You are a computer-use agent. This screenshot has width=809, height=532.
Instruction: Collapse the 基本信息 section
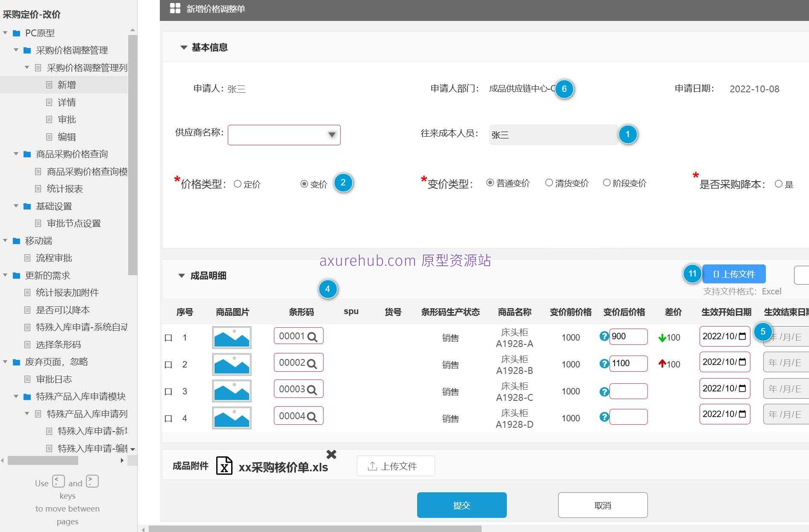point(184,47)
